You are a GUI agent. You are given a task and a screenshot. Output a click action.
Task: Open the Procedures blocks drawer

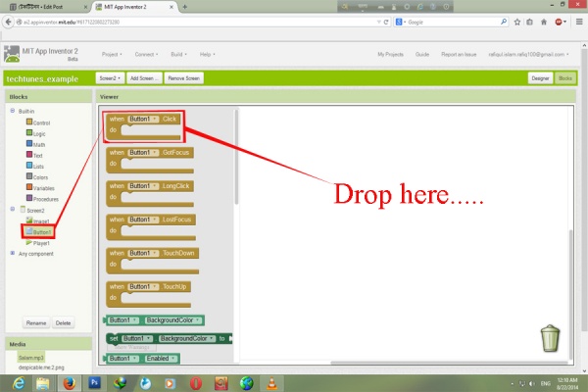pyautogui.click(x=42, y=199)
